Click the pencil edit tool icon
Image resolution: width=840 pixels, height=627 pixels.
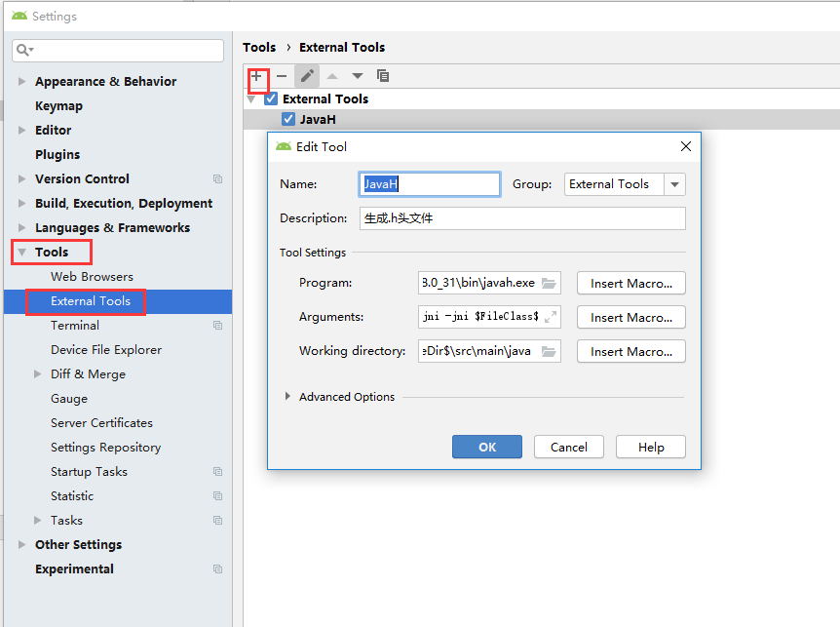[x=307, y=76]
